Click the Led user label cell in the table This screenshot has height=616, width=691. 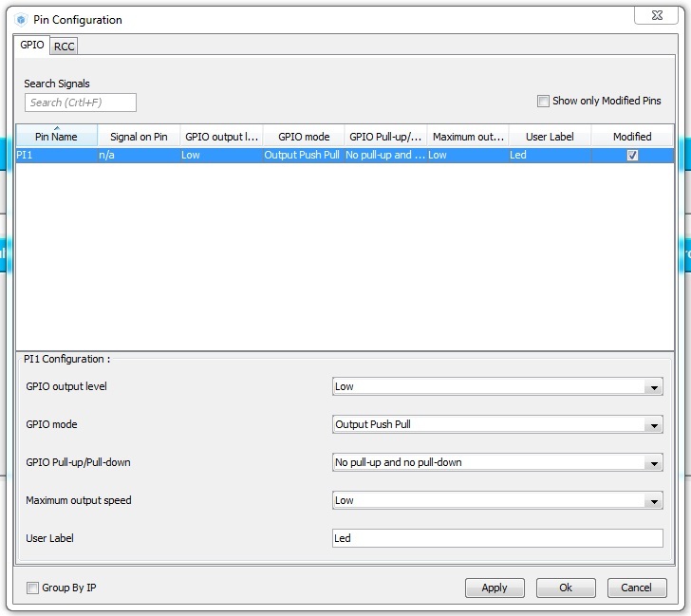[x=550, y=155]
